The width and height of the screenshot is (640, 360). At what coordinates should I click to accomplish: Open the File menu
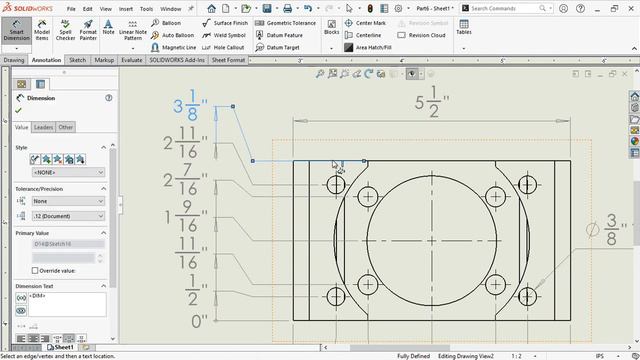(x=71, y=9)
